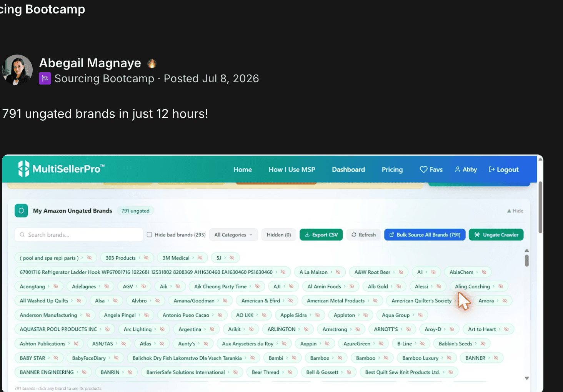Open Abegail Magnaye's profile photo
This screenshot has width=563, height=392.
click(17, 70)
